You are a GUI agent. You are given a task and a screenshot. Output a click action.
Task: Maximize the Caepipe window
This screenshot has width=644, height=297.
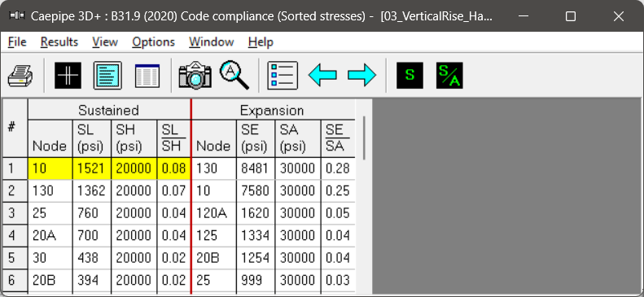tap(571, 16)
